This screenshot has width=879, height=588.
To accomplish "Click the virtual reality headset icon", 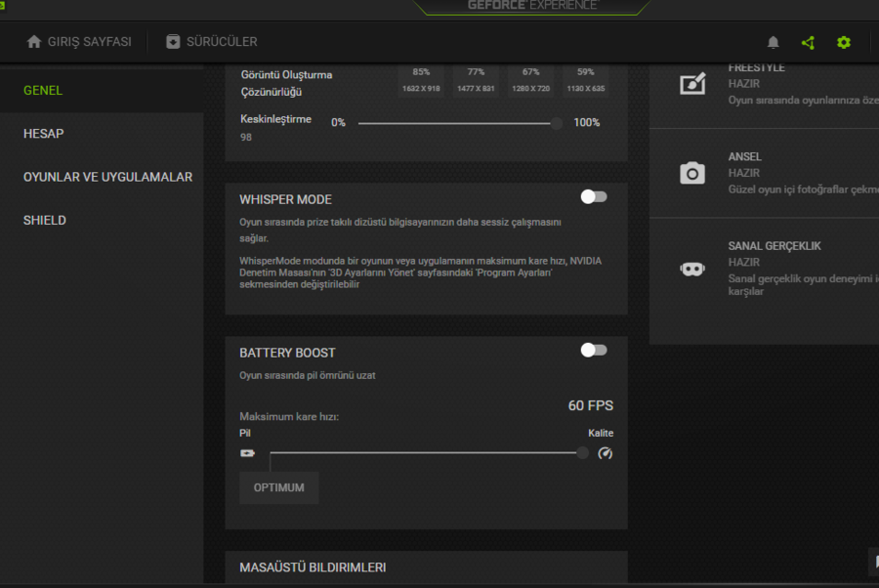I will pos(692,269).
